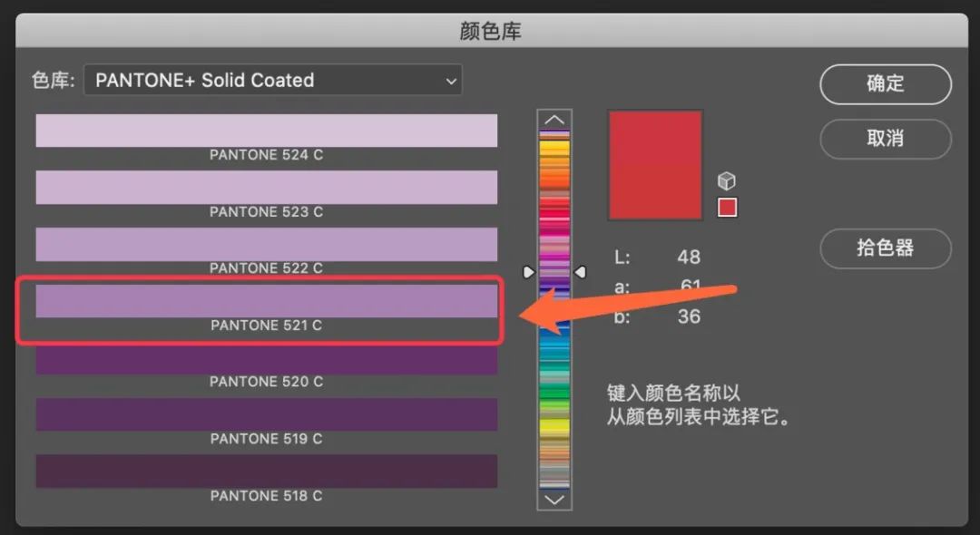This screenshot has height=535, width=980.
Task: Click the right triangle marker beside the color strip
Action: click(580, 272)
